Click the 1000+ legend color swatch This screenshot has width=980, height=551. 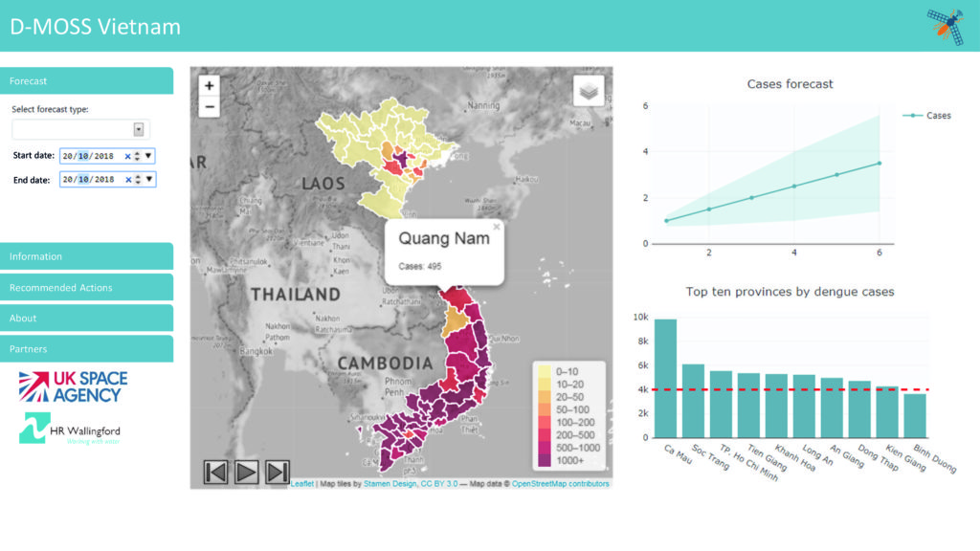545,460
